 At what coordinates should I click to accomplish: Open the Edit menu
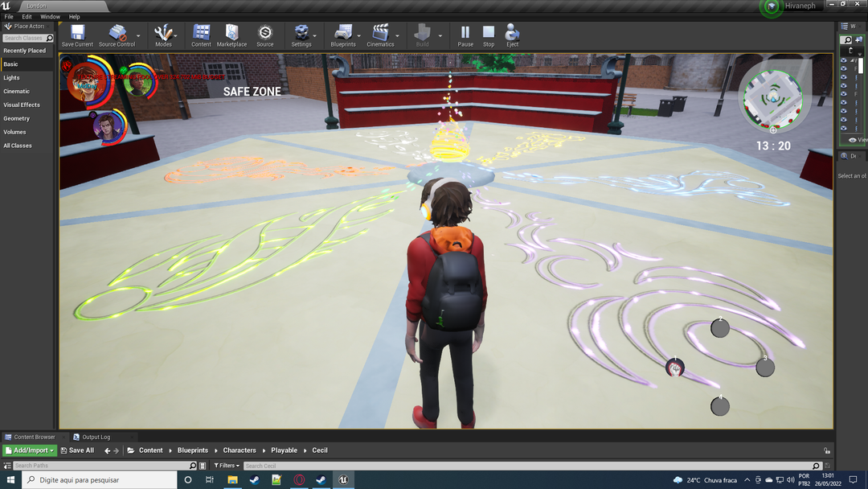27,16
